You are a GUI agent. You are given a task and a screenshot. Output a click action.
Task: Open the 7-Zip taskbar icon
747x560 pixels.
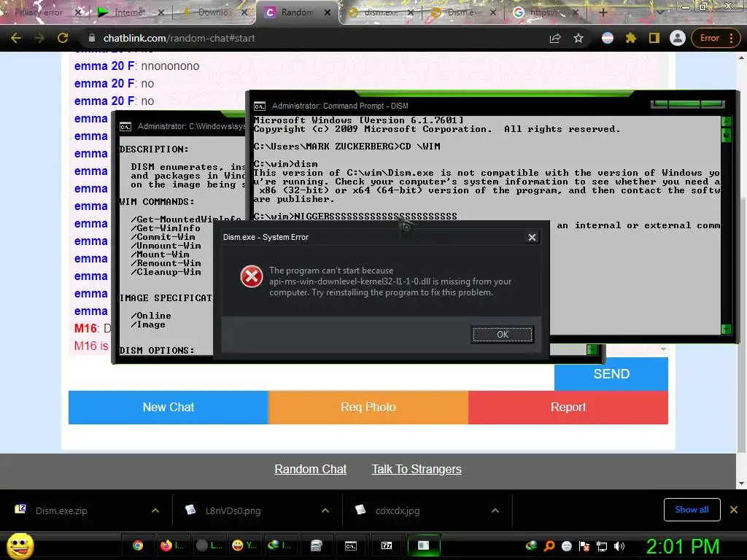point(387,545)
